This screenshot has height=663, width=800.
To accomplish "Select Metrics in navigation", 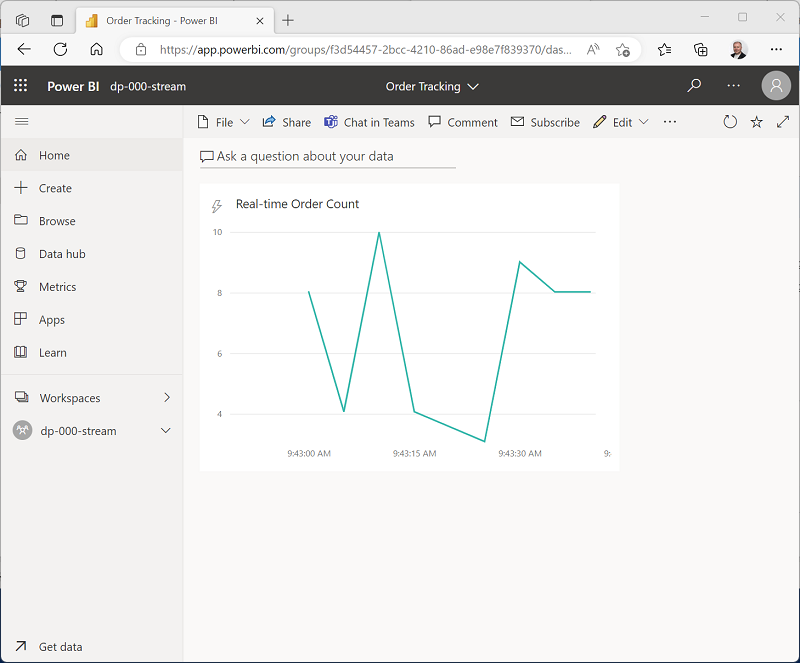I will pos(92,287).
